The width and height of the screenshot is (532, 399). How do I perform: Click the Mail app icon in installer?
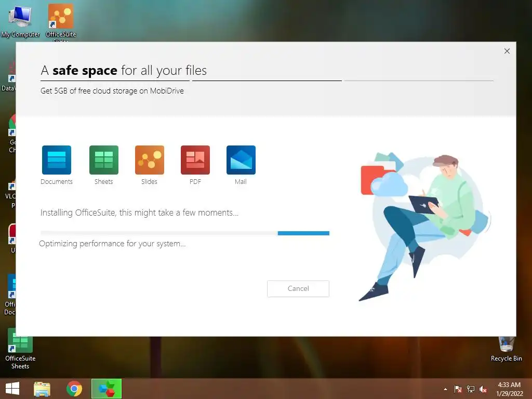241,160
